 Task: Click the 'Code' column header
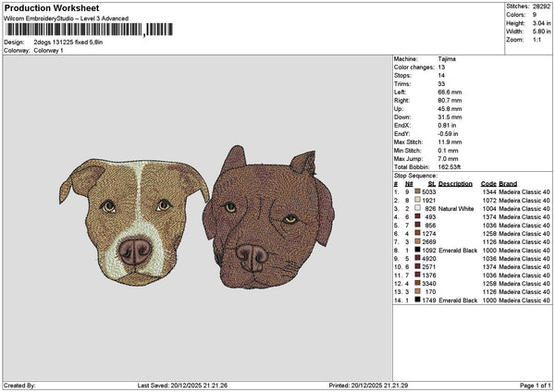pyautogui.click(x=488, y=184)
